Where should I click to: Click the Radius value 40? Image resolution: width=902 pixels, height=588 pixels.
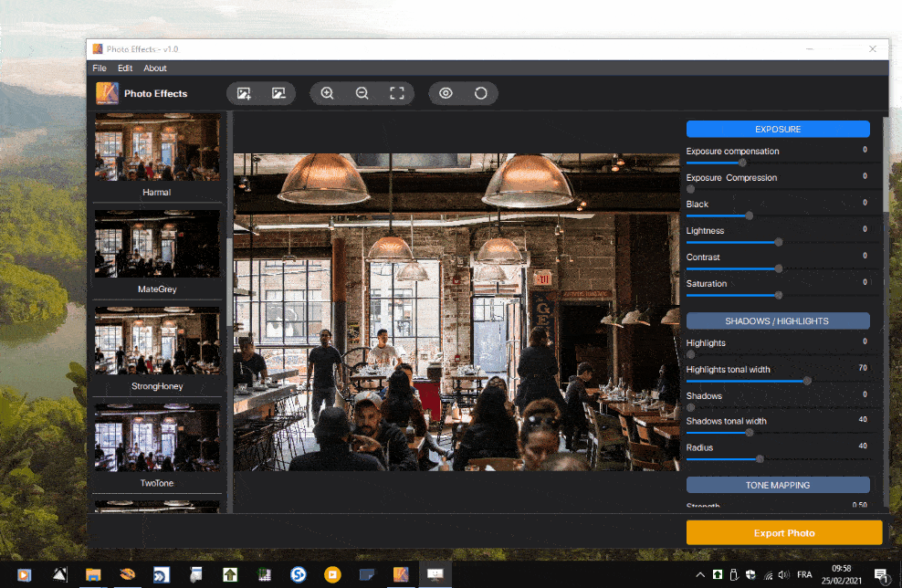point(863,446)
